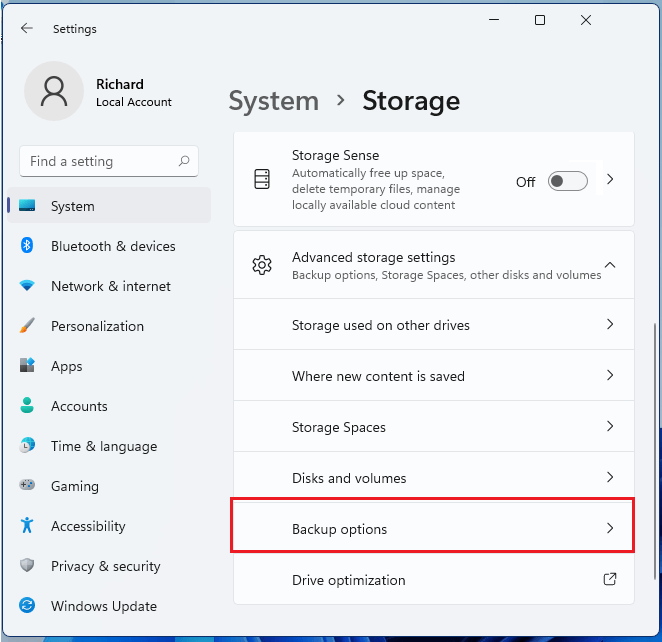
Task: Click the Personalization paintbrush icon
Action: point(28,326)
